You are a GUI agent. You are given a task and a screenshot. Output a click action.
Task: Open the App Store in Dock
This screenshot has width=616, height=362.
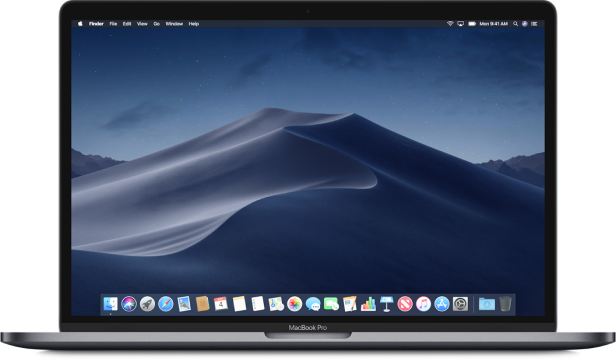click(442, 304)
